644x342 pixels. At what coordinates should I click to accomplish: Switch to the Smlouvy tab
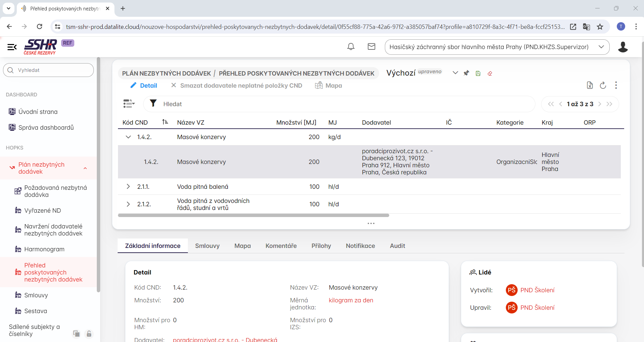click(207, 246)
